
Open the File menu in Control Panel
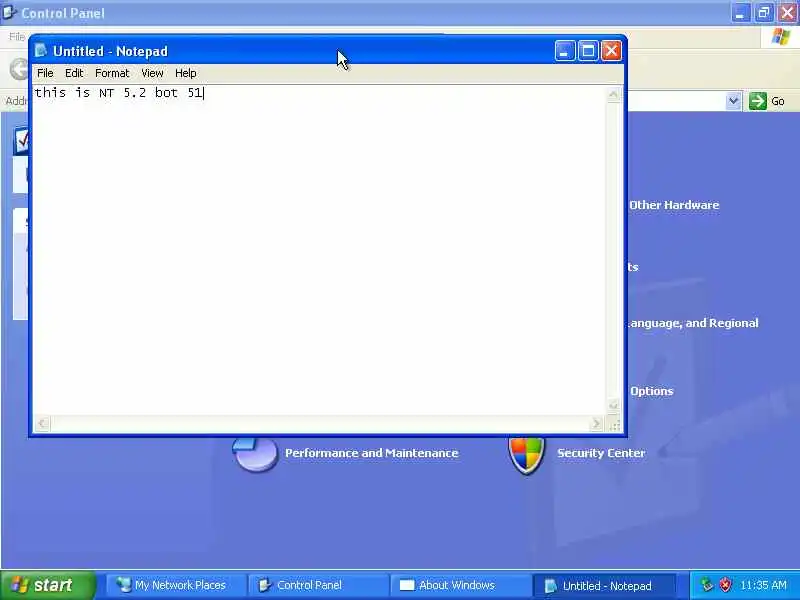(x=17, y=37)
